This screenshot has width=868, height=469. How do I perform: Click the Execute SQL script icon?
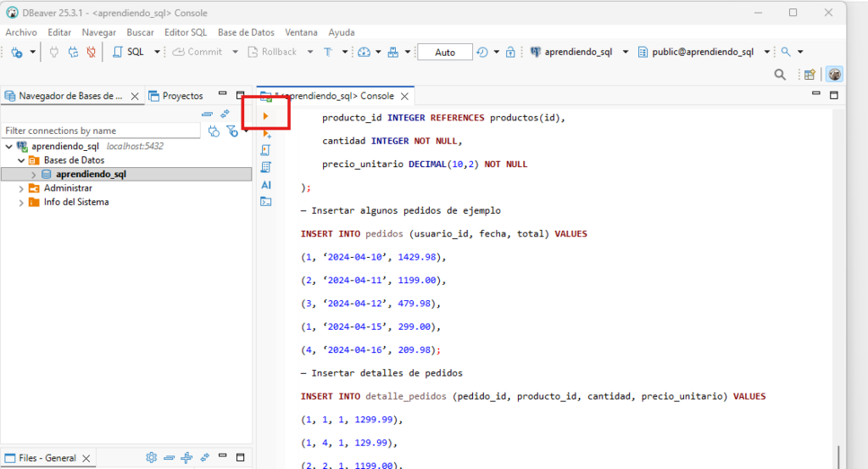click(x=266, y=150)
